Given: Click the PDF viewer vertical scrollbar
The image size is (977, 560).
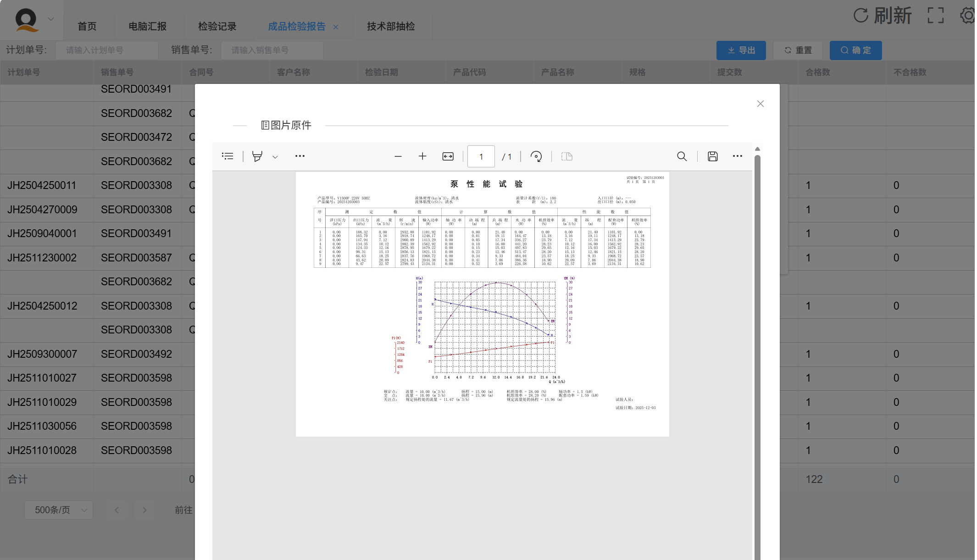Looking at the screenshot, I should coord(757,321).
